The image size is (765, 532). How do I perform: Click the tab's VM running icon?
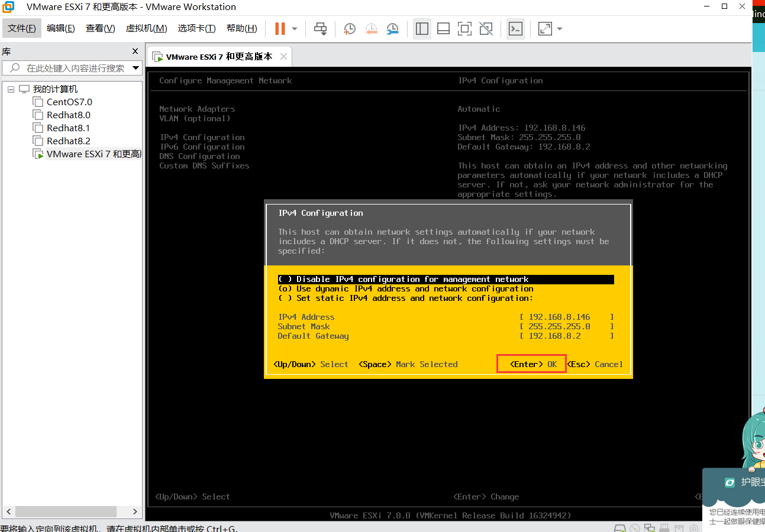pyautogui.click(x=157, y=57)
